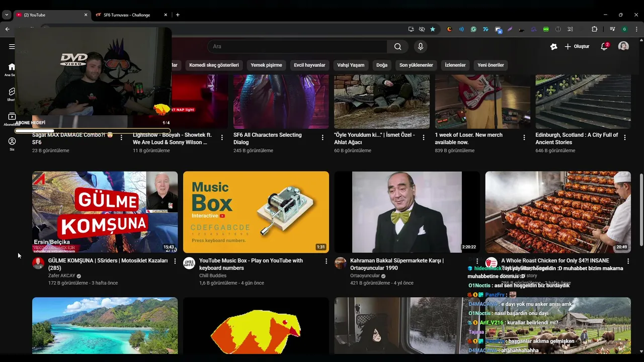Image resolution: width=644 pixels, height=362 pixels.
Task: Close the SF6 Turnuvası tab
Action: tap(165, 15)
